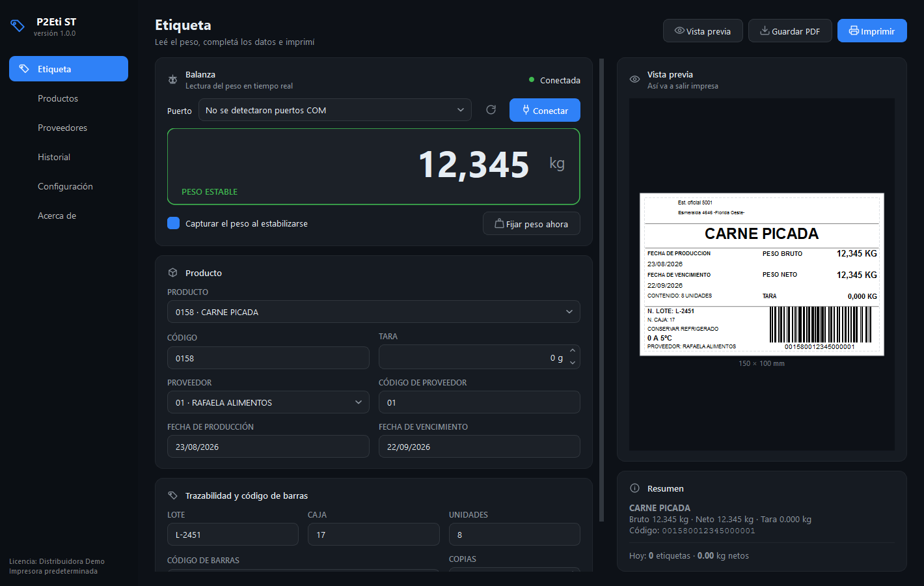Open the Acerca de page
The image size is (924, 586).
coord(68,216)
